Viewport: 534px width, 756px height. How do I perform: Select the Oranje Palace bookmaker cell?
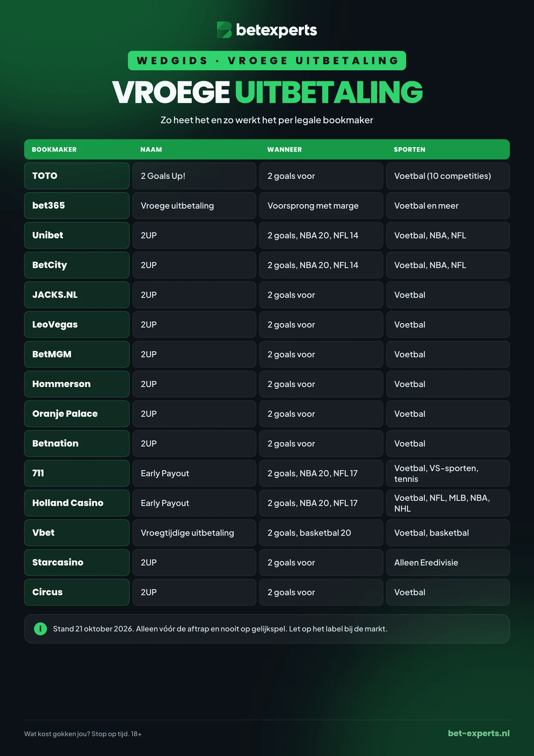(77, 414)
